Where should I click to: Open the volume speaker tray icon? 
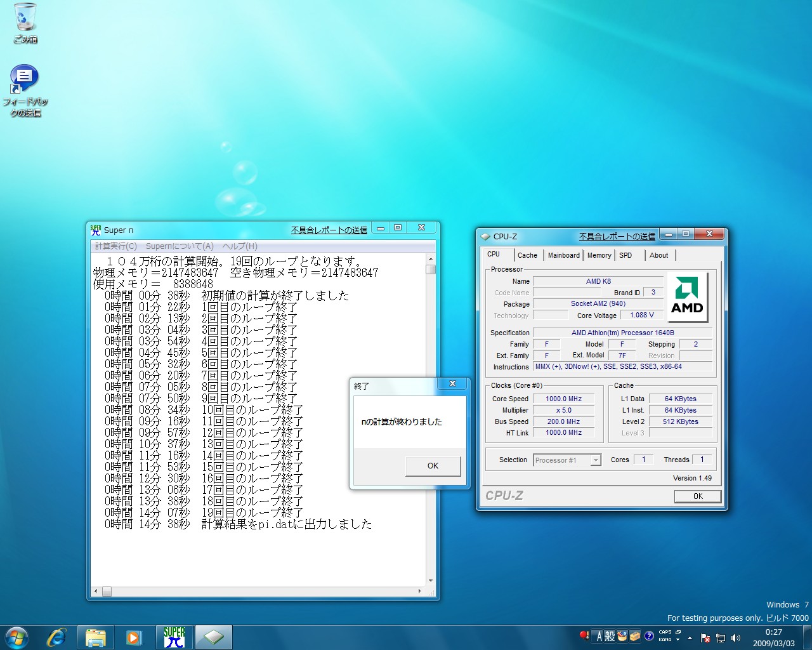click(x=736, y=638)
